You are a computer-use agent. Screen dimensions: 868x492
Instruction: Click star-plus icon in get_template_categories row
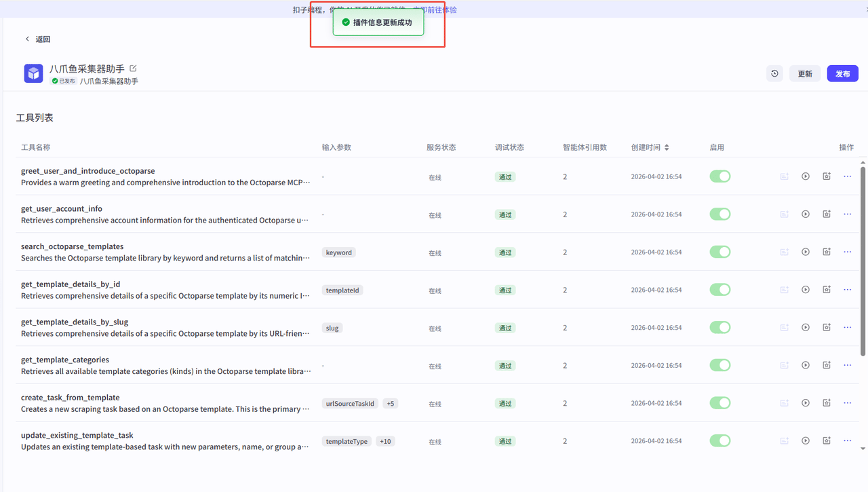827,365
